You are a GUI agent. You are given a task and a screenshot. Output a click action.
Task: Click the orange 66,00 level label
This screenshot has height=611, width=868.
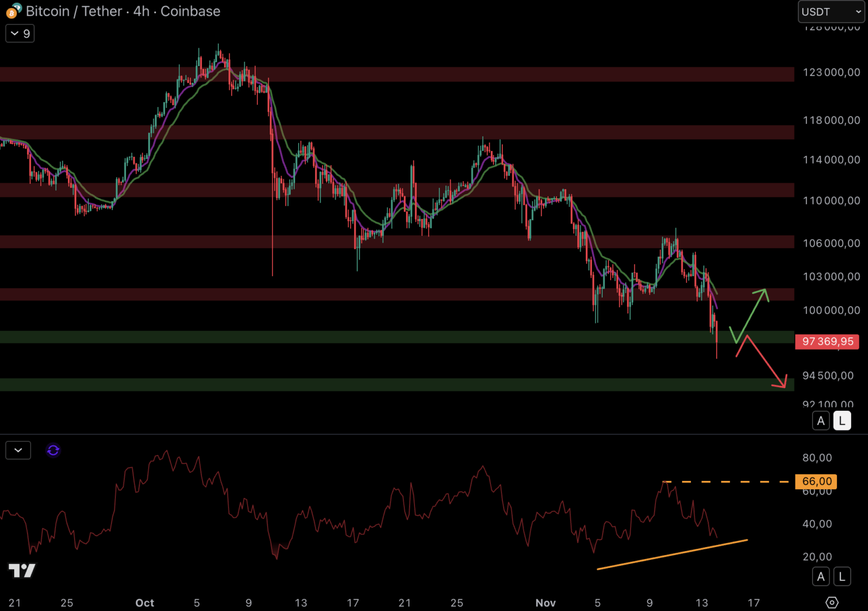(x=816, y=481)
